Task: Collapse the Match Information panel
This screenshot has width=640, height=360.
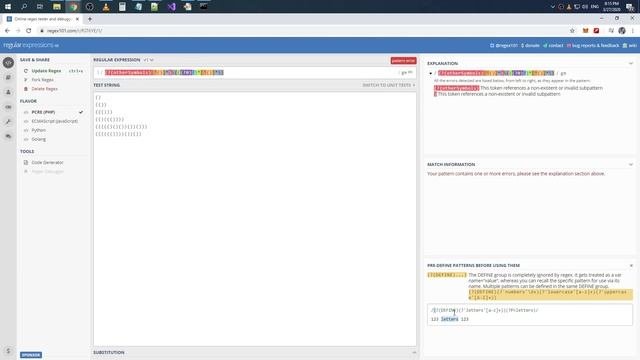Action: 631,164
